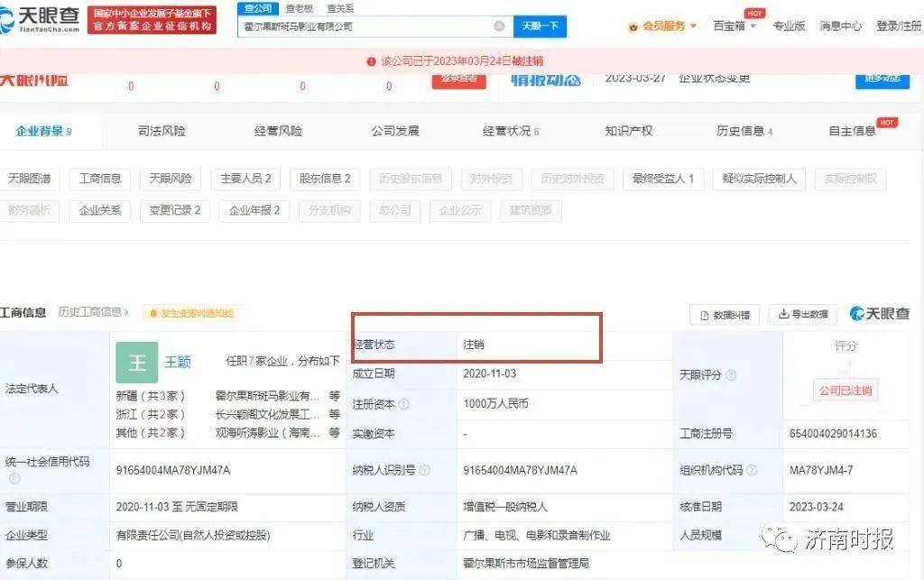Open 专业版 in the header
924x580 pixels.
pos(789,26)
